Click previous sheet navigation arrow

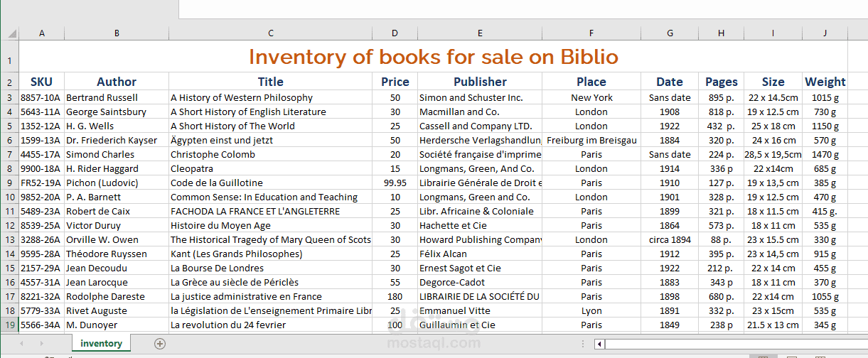[21, 344]
